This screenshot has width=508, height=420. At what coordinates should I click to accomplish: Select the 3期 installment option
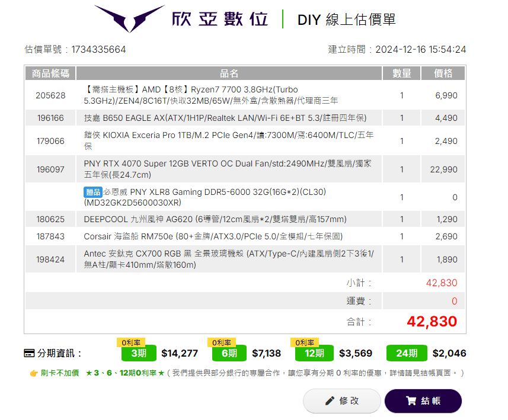click(139, 354)
